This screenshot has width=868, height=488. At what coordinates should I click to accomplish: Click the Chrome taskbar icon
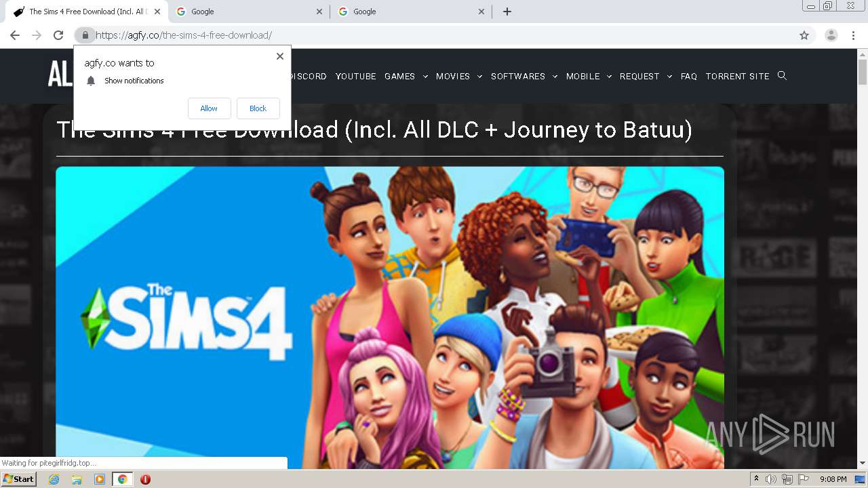click(x=122, y=479)
